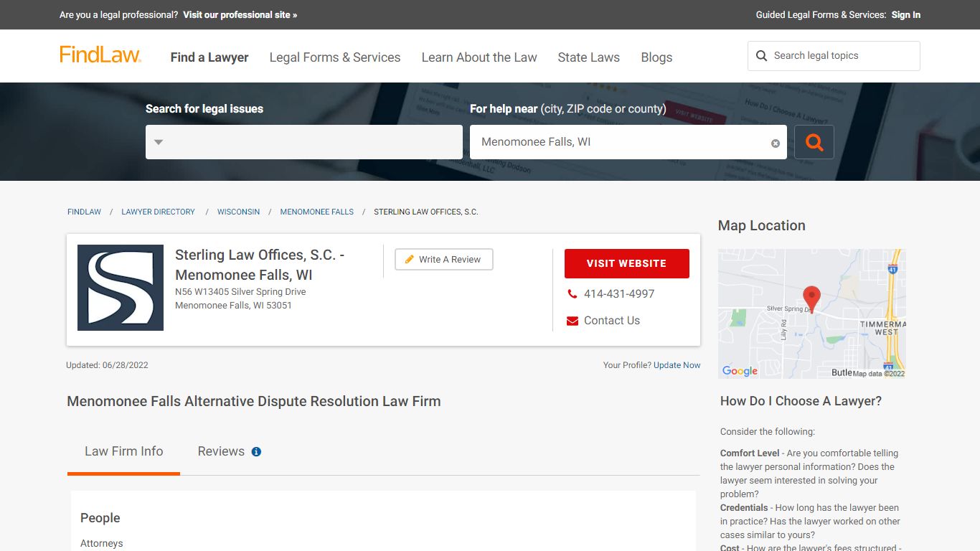Click the FindLaw logo
Viewport: 980px width, 551px height.
100,55
